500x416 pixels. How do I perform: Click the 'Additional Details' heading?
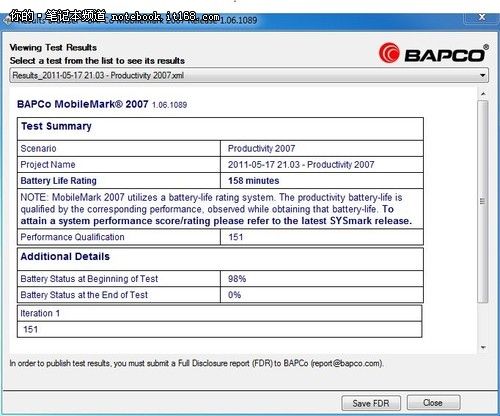click(65, 257)
